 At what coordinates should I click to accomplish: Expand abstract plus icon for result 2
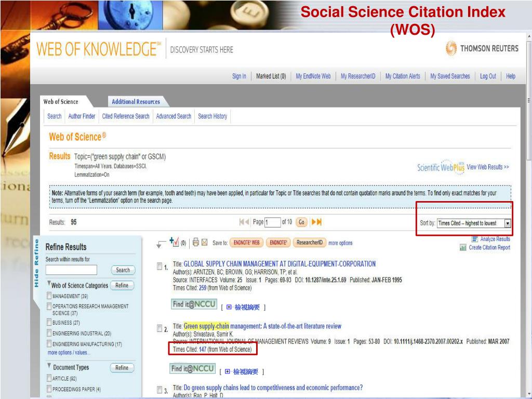coord(228,371)
